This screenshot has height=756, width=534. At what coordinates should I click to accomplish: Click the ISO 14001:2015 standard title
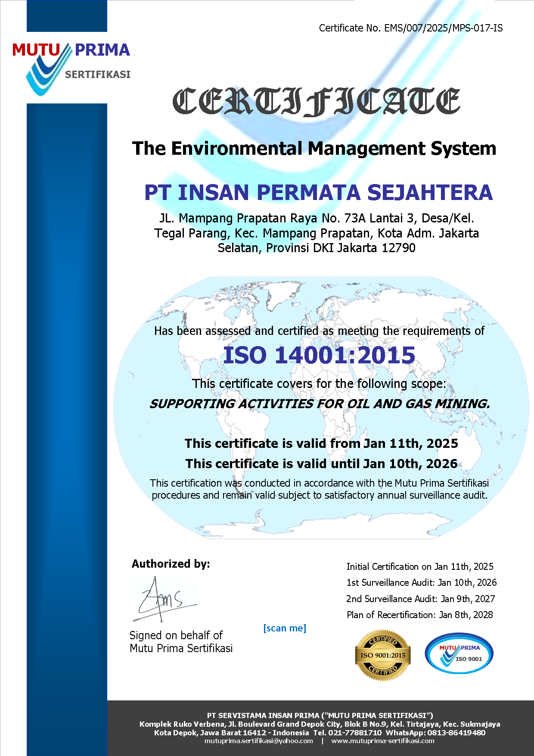(319, 355)
